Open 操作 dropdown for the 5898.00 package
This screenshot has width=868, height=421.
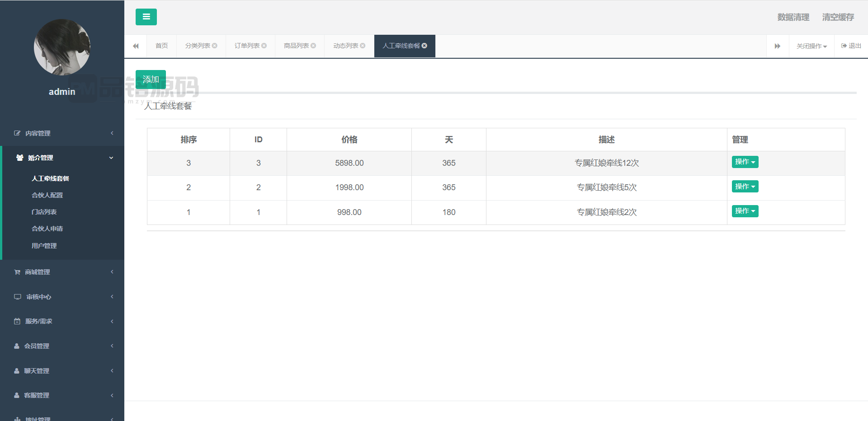745,162
